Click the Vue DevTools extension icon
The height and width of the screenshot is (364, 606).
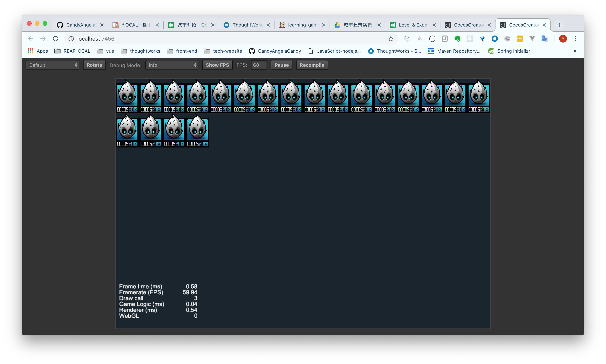click(532, 38)
